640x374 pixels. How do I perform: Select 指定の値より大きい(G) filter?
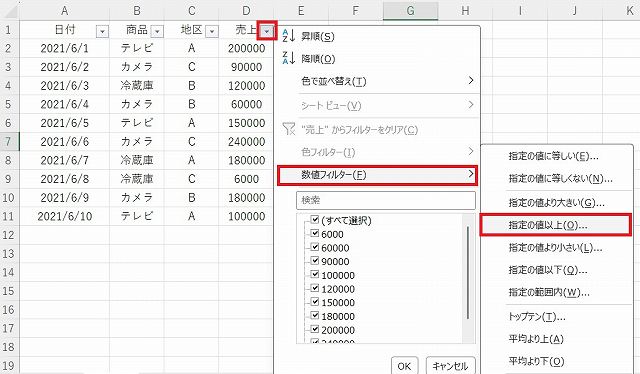[x=556, y=203]
